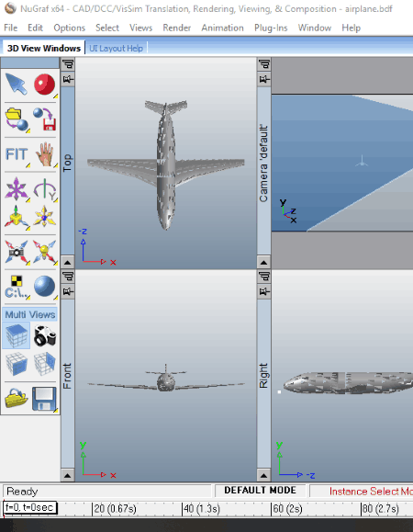Switch to the UI Layout Help tab

click(x=116, y=48)
